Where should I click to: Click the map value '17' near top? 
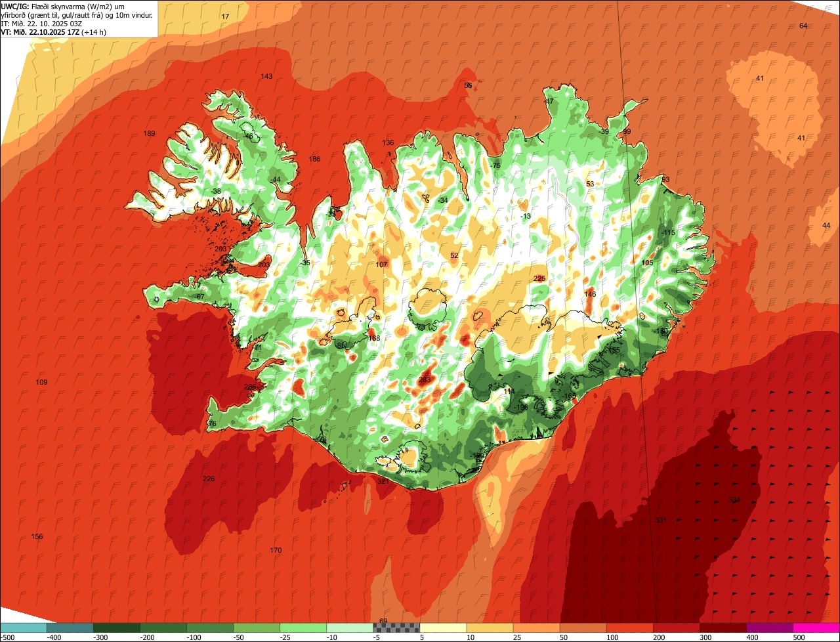(x=225, y=16)
